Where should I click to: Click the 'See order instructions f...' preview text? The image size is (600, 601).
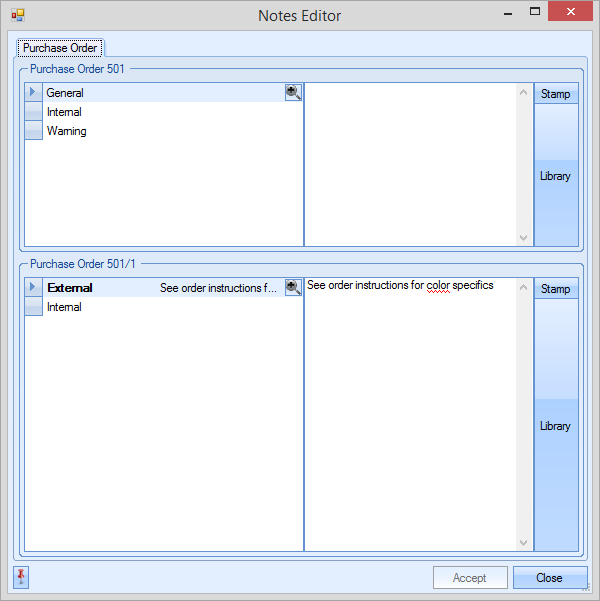pyautogui.click(x=218, y=288)
